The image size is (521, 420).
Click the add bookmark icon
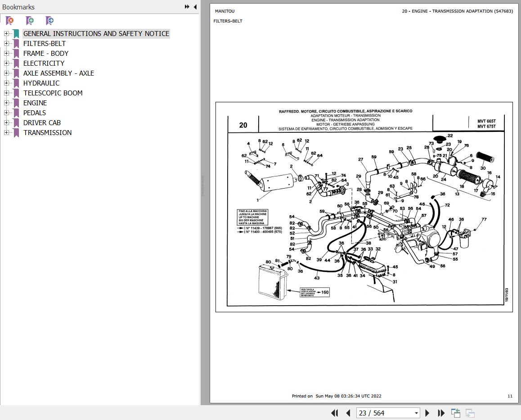30,21
